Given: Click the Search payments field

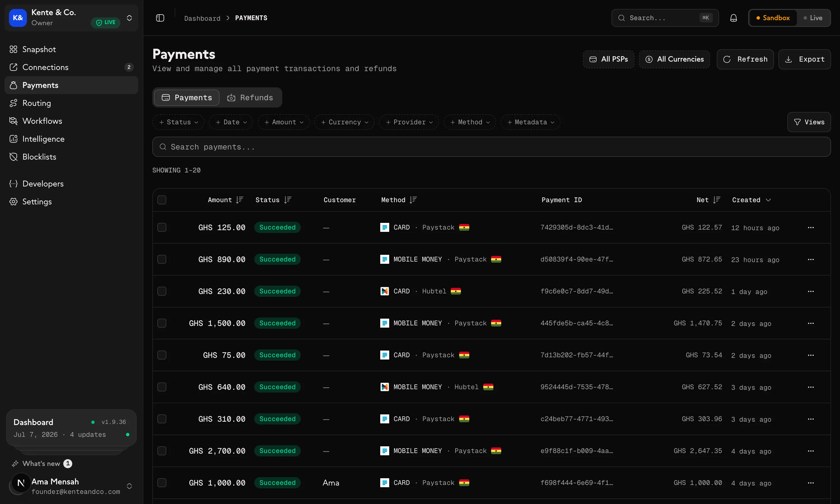Looking at the screenshot, I should [492, 147].
